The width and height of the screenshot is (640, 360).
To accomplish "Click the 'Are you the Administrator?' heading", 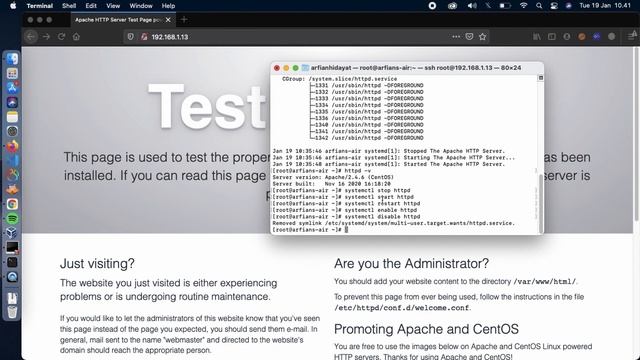I will click(411, 264).
